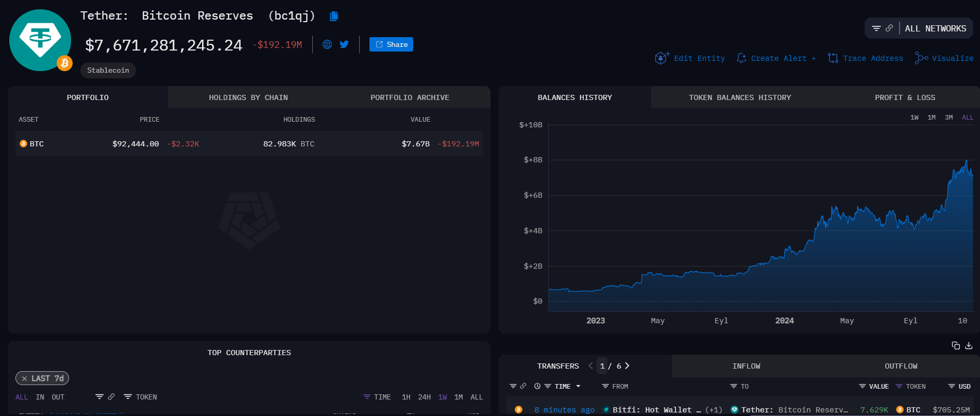Switch to PROFIT & LOSS tab
This screenshot has width=980, height=416.
coord(905,97)
